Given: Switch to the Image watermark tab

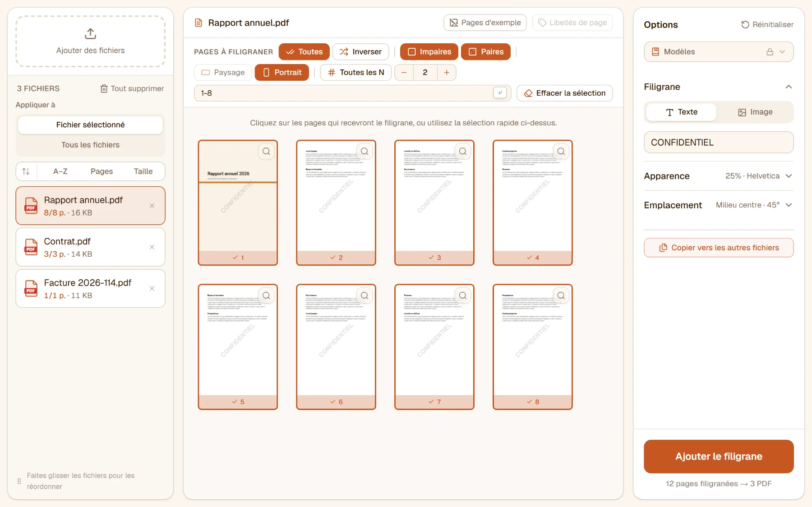Looking at the screenshot, I should coord(755,112).
